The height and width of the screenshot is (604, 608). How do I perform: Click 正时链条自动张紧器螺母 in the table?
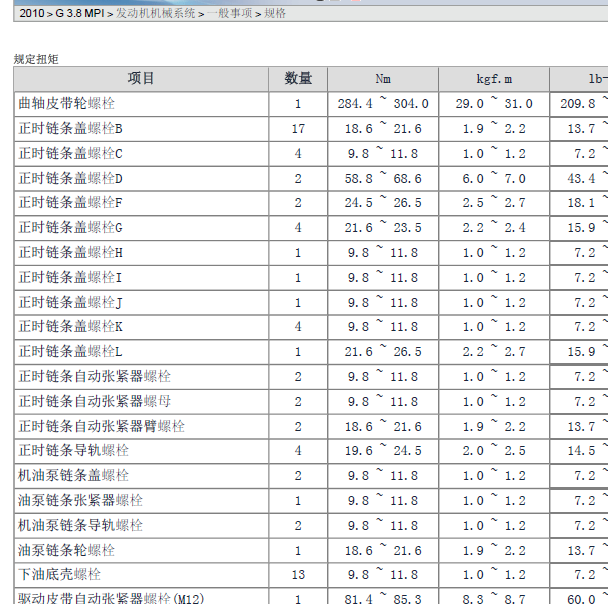[94, 402]
